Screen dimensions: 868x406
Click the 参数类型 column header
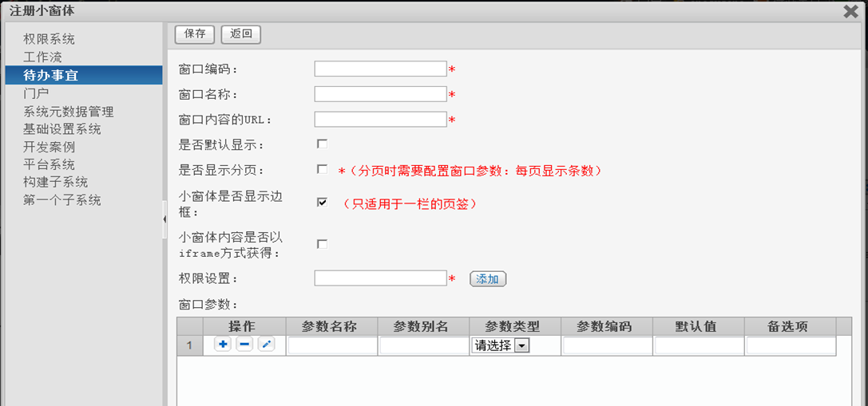coord(515,326)
